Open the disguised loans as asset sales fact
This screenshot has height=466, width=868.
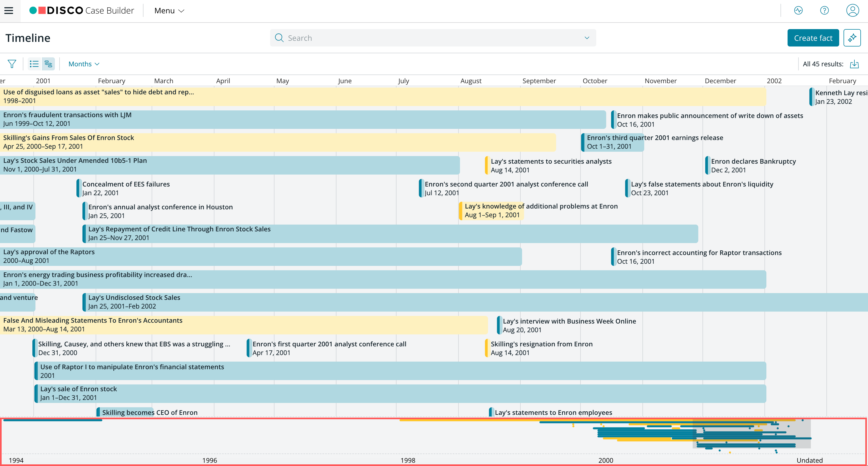[383, 97]
